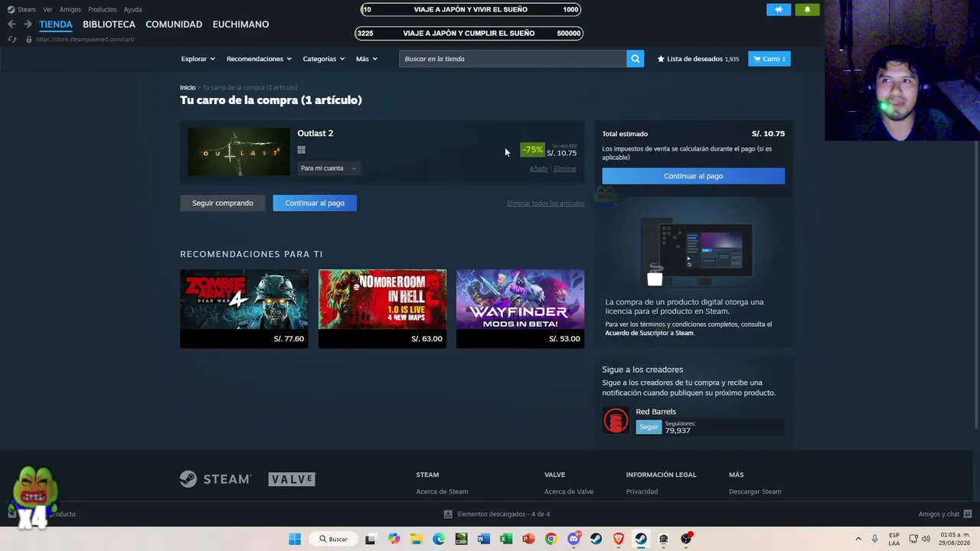Open the Privacidad footer link
Image resolution: width=980 pixels, height=551 pixels.
tap(642, 491)
